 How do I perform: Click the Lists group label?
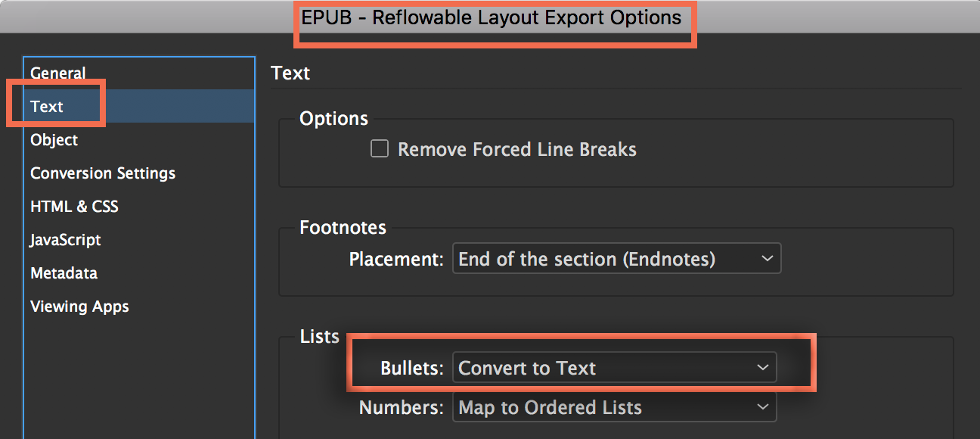[319, 337]
